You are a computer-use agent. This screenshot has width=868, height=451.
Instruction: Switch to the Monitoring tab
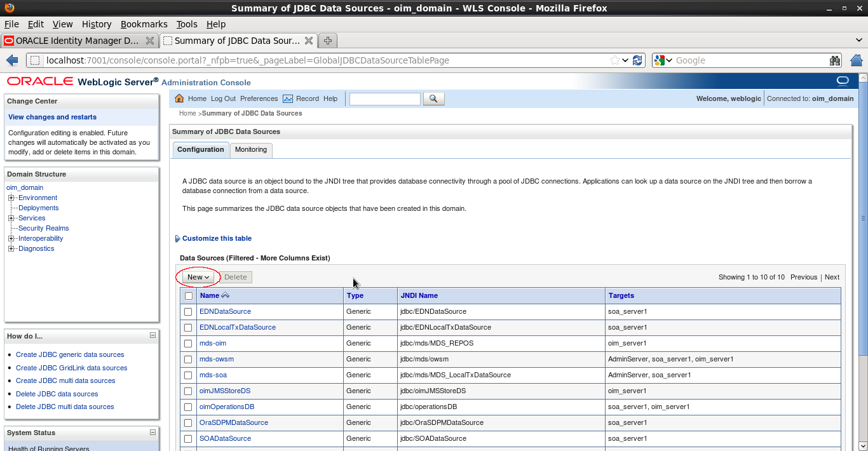pyautogui.click(x=251, y=150)
